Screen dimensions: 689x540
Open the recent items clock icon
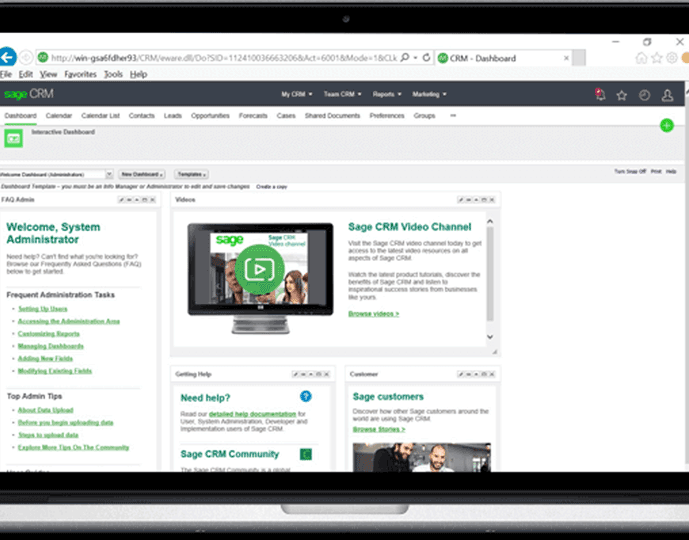coord(644,95)
